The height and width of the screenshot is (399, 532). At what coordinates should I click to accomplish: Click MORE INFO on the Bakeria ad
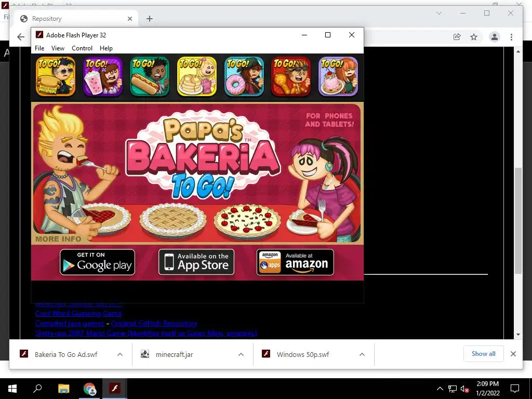58,239
